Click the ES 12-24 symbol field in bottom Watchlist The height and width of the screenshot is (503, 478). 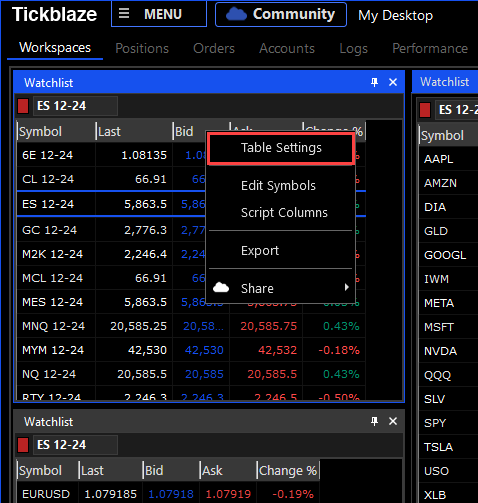(75, 445)
